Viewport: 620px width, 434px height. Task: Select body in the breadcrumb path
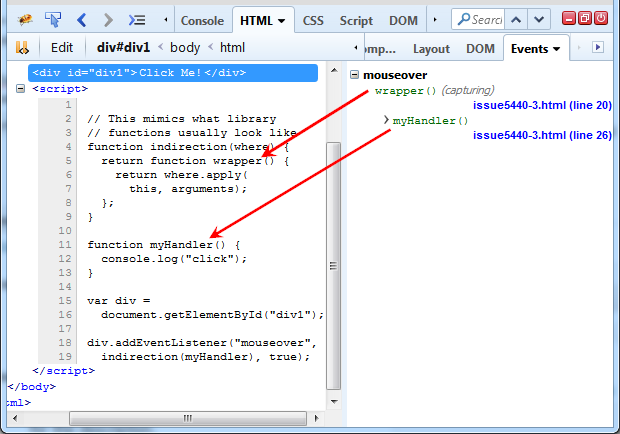click(185, 47)
